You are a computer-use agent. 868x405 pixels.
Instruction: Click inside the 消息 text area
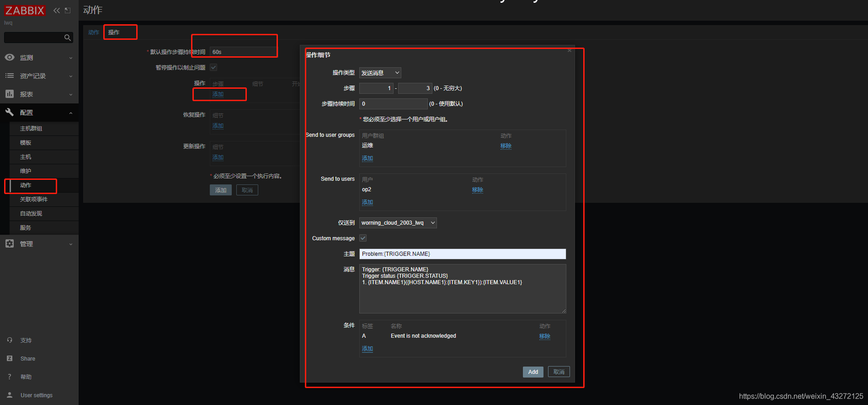tap(463, 289)
